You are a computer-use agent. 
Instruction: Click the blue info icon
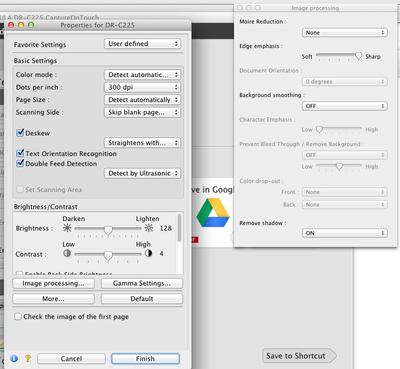point(14,358)
